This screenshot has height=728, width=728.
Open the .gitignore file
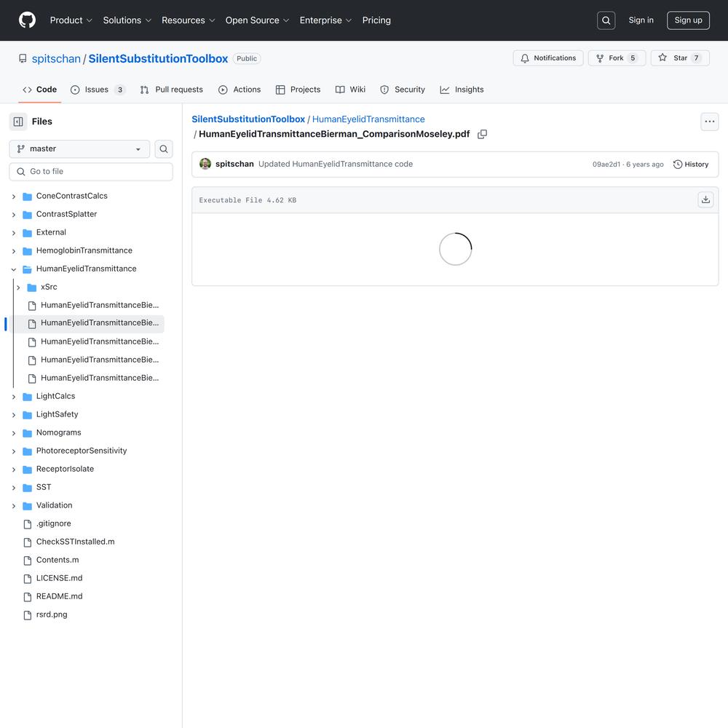53,523
